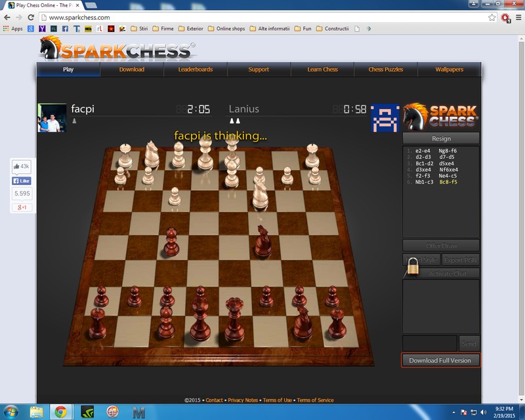
Task: Click the move e2-e4 in the move list
Action: click(x=423, y=151)
